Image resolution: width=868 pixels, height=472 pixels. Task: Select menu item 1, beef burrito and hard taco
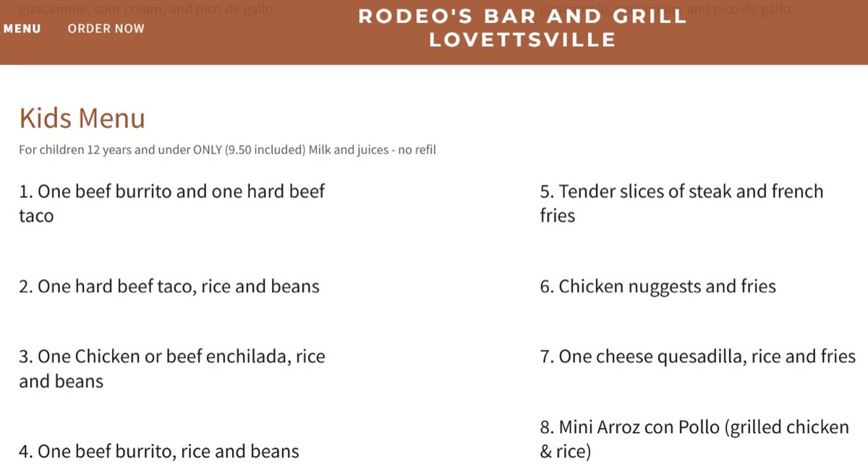[172, 203]
